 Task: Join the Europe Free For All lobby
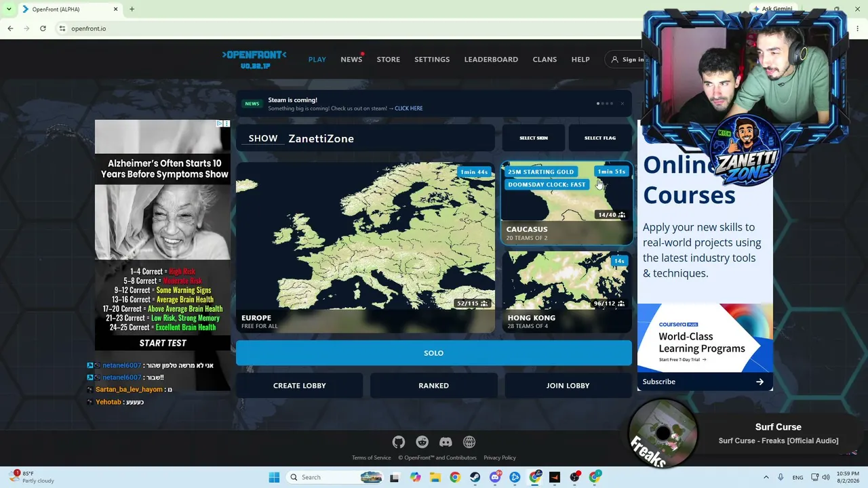[x=366, y=247]
